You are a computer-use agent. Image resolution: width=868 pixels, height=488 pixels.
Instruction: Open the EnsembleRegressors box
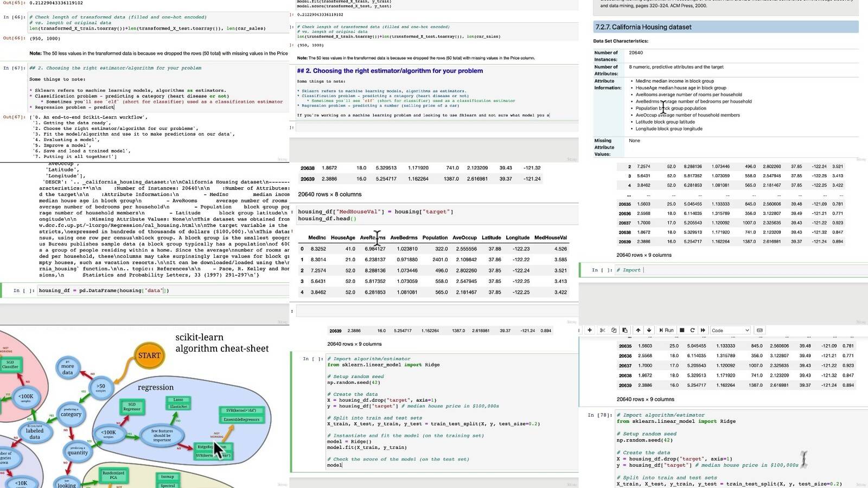pyautogui.click(x=241, y=419)
